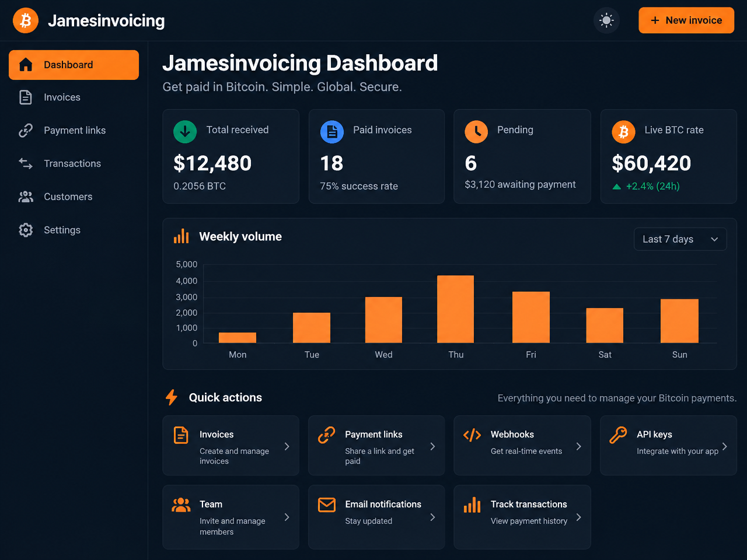Click the Live BTC rate Bitcoin icon
Image resolution: width=747 pixels, height=560 pixels.
pyautogui.click(x=623, y=132)
